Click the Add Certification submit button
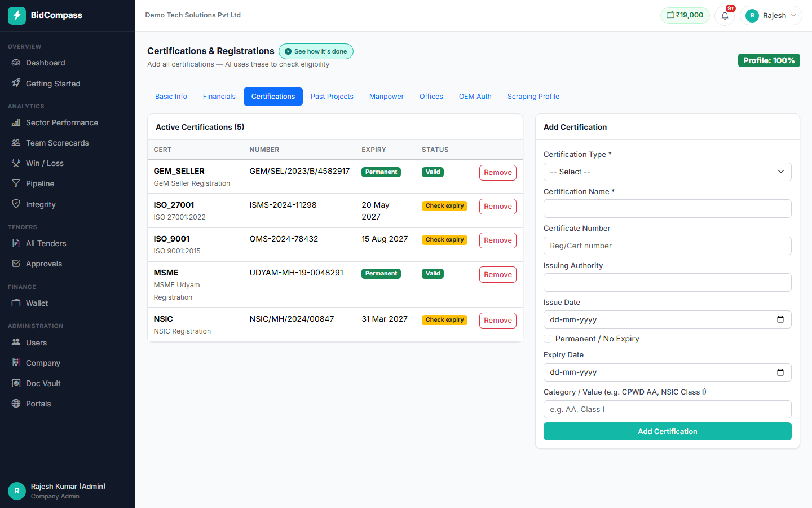This screenshot has width=812, height=508. [667, 431]
